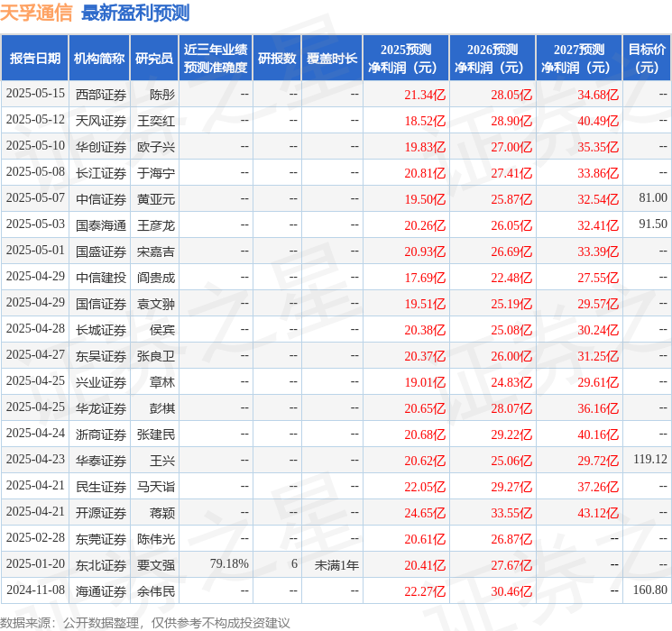Screen dimensions: 672x631
Task: Select the 未满1年 coverage duration cell
Action: pyautogui.click(x=336, y=564)
